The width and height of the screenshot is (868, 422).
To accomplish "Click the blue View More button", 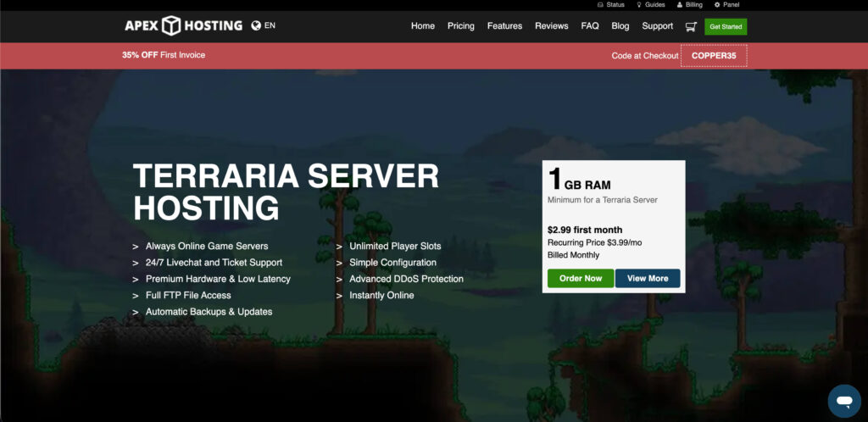I will pyautogui.click(x=648, y=279).
